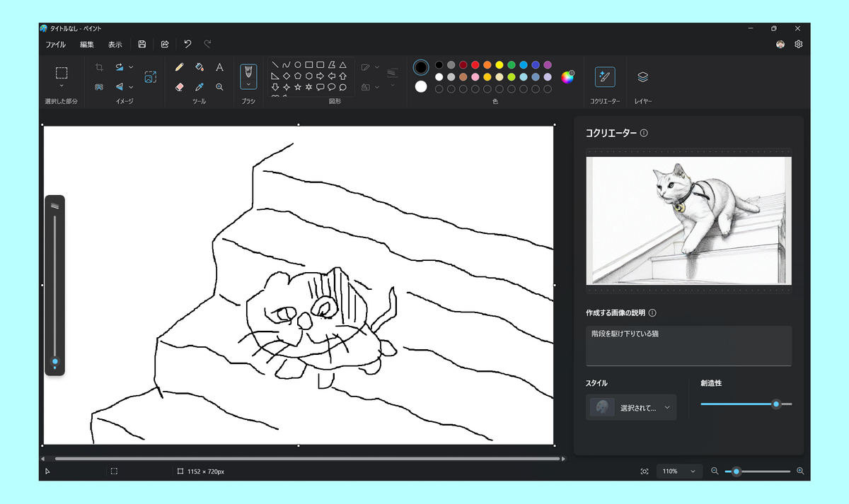
Task: Click the fit-to-window icon in the status bar
Action: [x=645, y=471]
